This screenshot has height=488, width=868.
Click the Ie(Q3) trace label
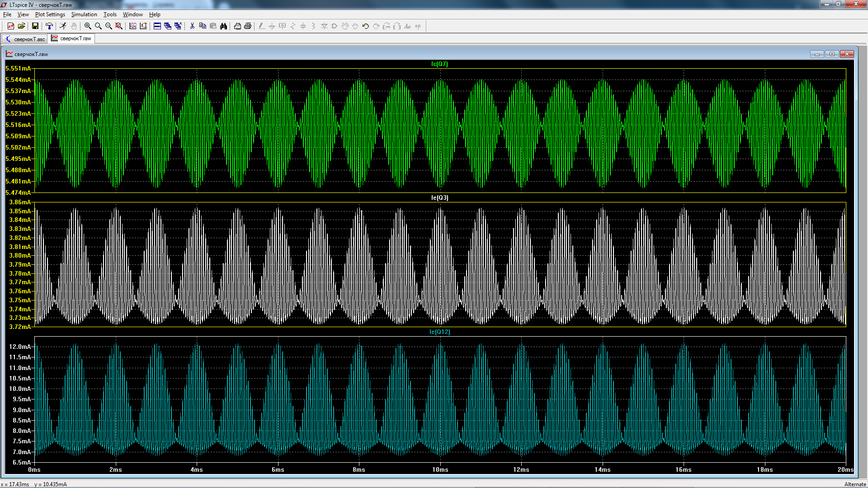pyautogui.click(x=439, y=197)
